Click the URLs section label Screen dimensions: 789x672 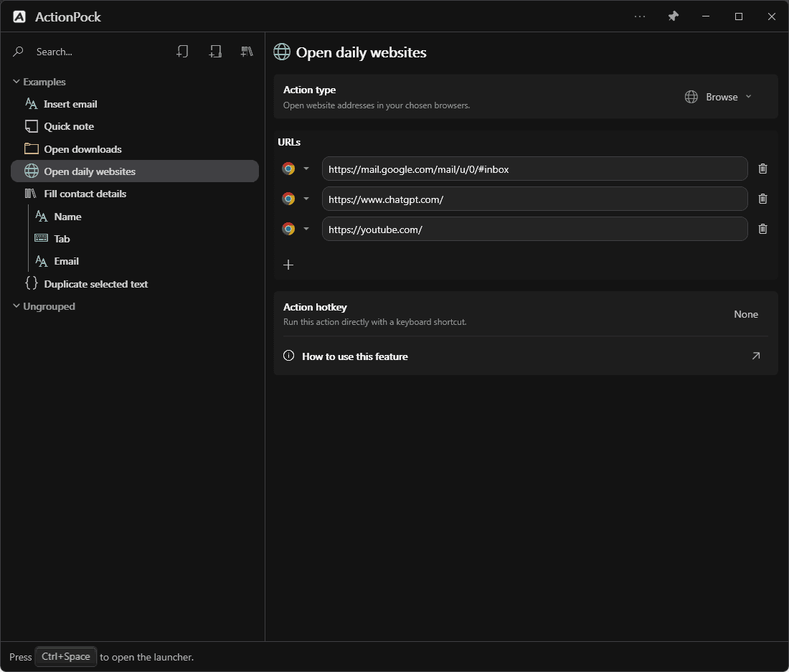coord(289,142)
